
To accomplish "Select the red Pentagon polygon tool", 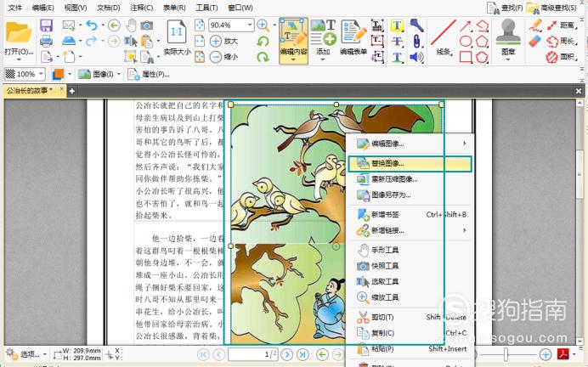I will click(482, 41).
